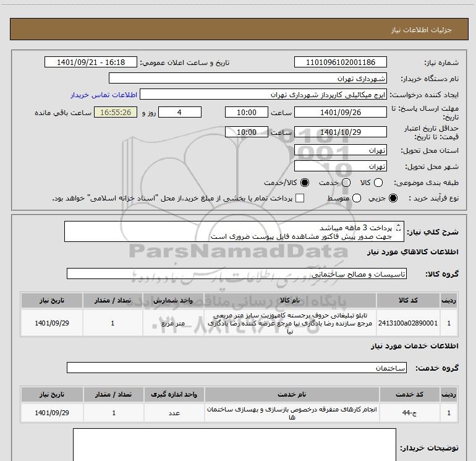Click goods need date 1401/09/29

click(52, 323)
